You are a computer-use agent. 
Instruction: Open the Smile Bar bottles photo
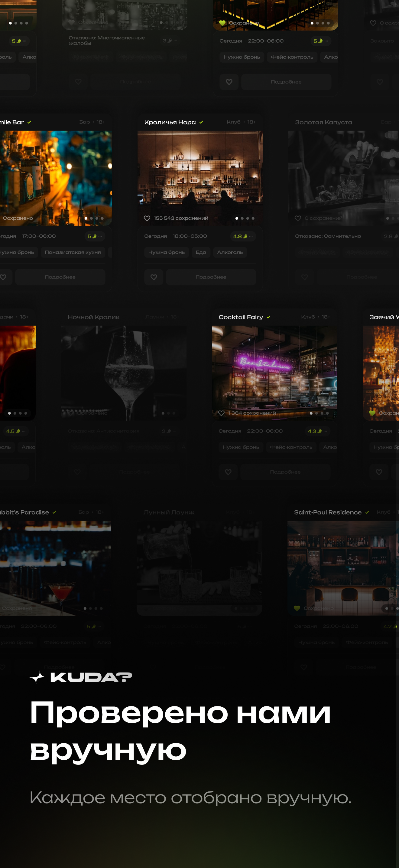pos(56,178)
